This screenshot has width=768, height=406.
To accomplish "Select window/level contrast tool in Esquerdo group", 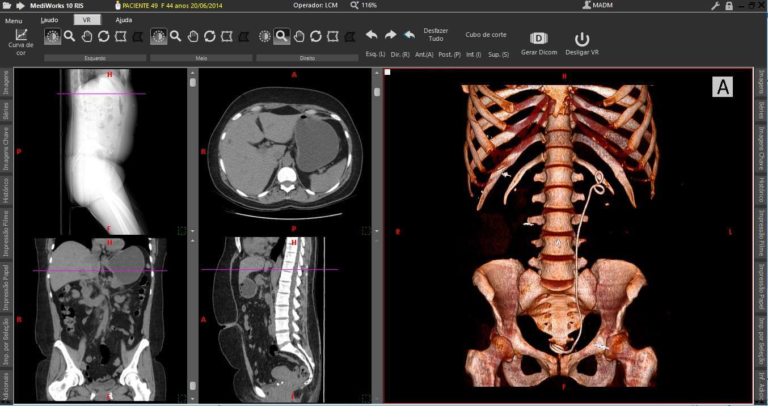I will click(53, 36).
